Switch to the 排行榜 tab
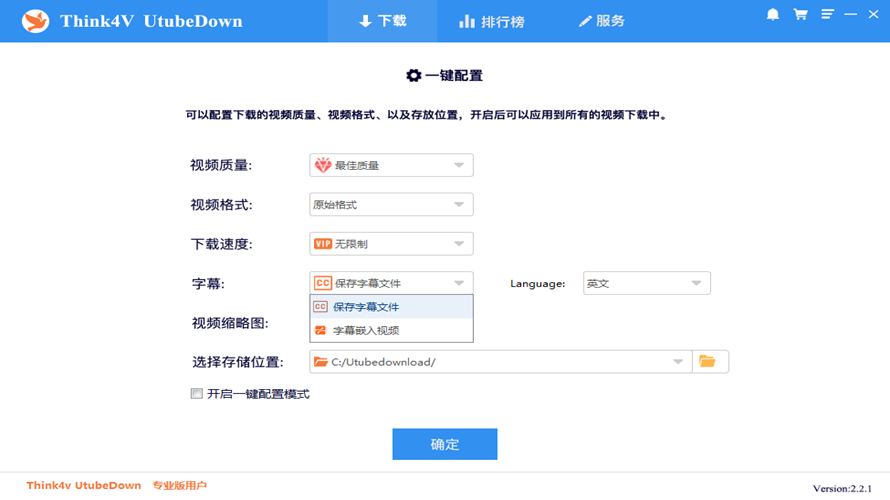This screenshot has height=500, width=890. 492,22
